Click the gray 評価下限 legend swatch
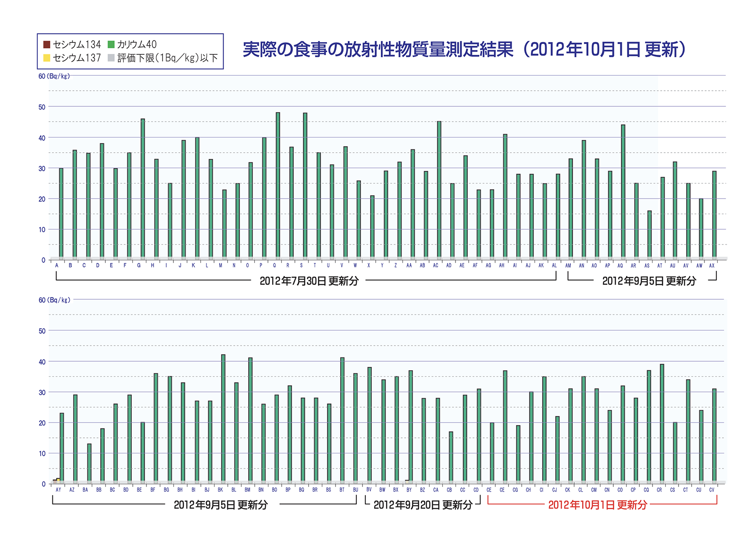 (x=111, y=58)
